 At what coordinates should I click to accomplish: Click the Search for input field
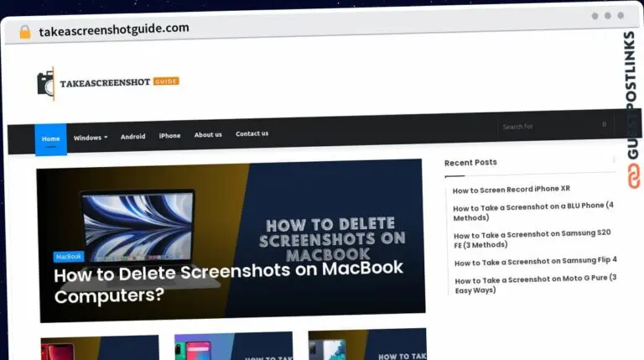tap(545, 126)
